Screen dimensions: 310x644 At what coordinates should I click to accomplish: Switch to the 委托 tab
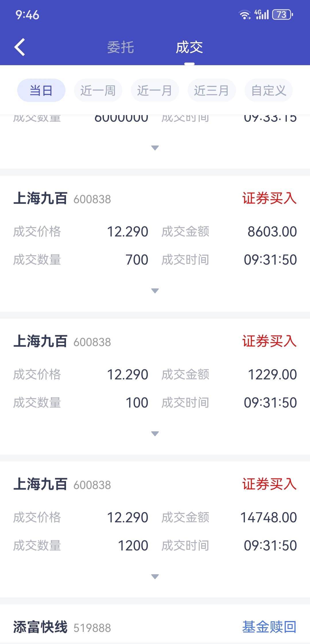point(121,47)
